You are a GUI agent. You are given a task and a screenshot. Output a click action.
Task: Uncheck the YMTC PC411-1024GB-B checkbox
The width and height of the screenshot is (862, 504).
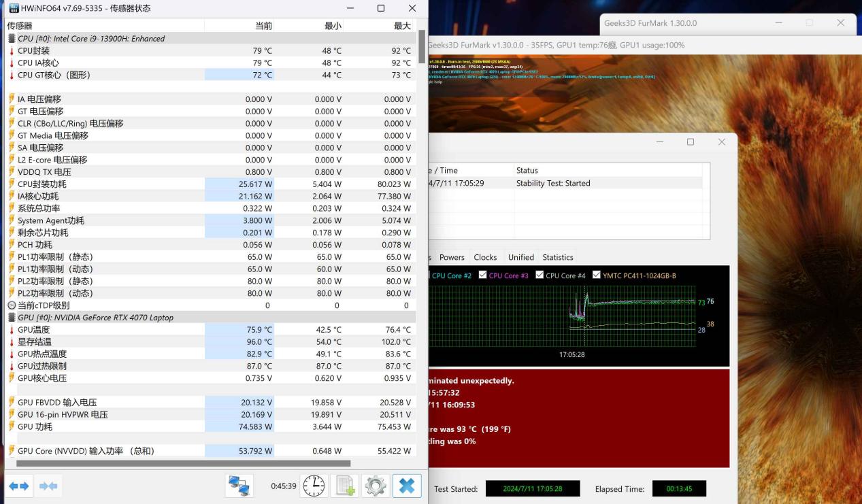pyautogui.click(x=597, y=275)
